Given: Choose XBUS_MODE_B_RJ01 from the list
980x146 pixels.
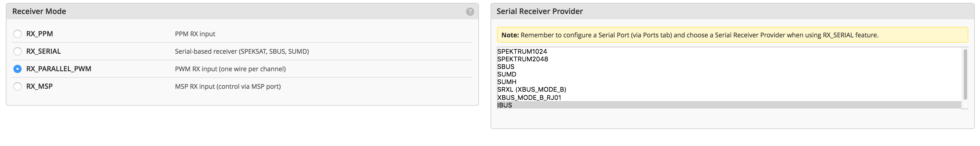Looking at the screenshot, I should [529, 98].
